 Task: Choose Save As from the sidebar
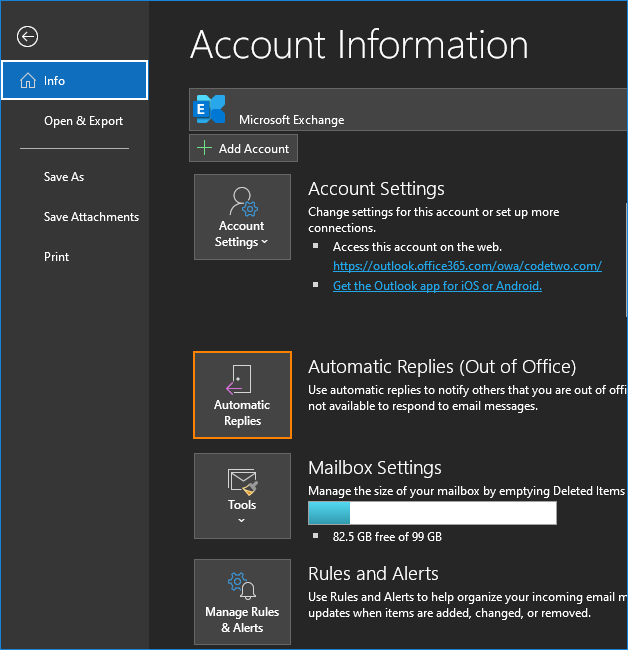click(x=64, y=177)
